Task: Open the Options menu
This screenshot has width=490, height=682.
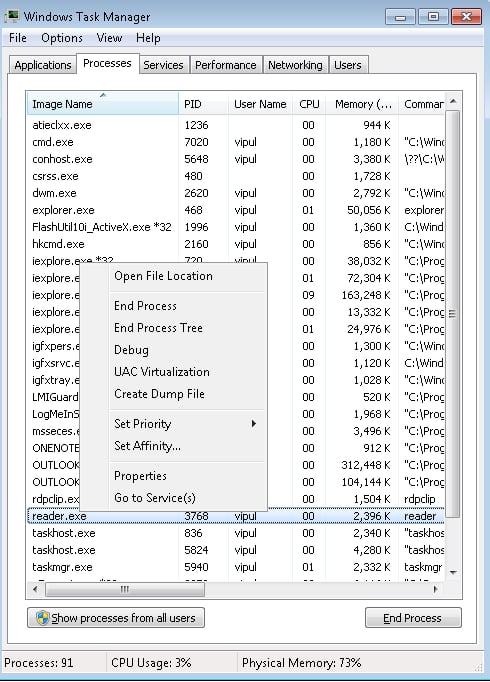Action: [x=62, y=38]
